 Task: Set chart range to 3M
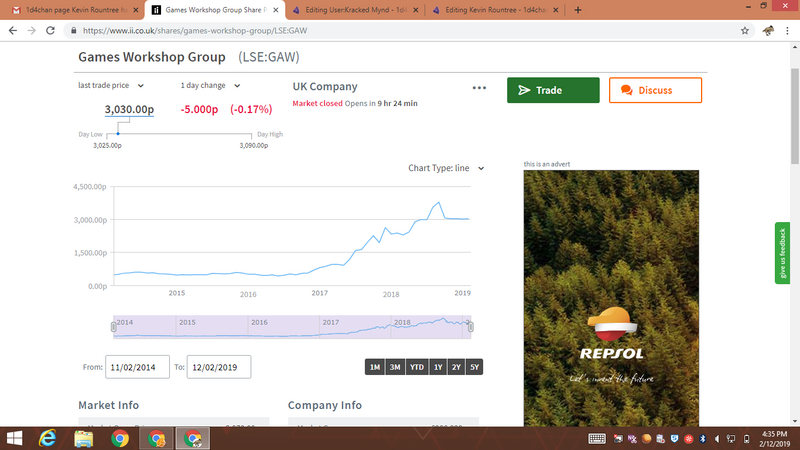tap(395, 367)
